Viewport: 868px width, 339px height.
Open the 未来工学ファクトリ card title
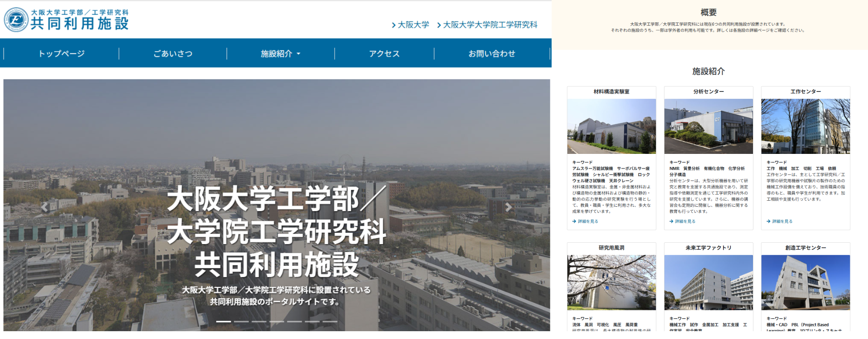click(x=708, y=248)
